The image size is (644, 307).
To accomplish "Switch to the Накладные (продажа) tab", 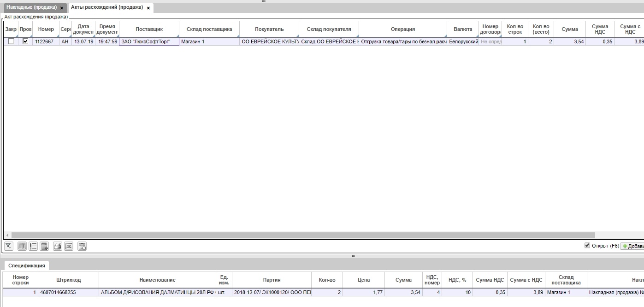I will pos(31,7).
